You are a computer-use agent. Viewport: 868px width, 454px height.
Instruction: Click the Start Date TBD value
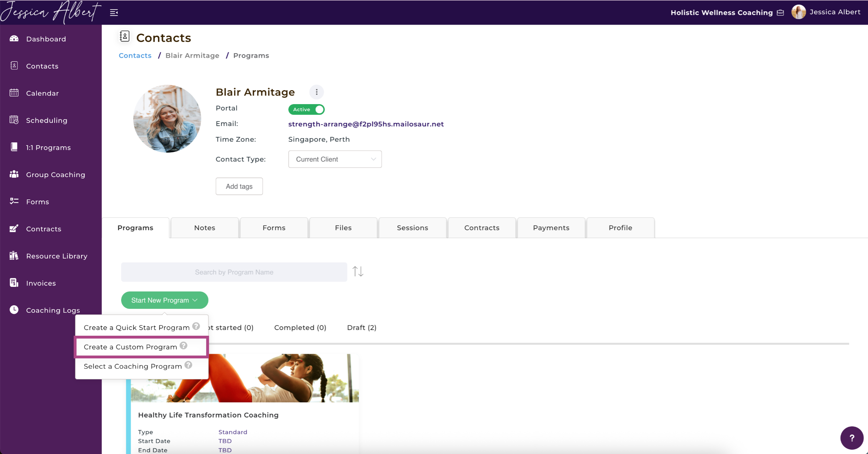225,441
